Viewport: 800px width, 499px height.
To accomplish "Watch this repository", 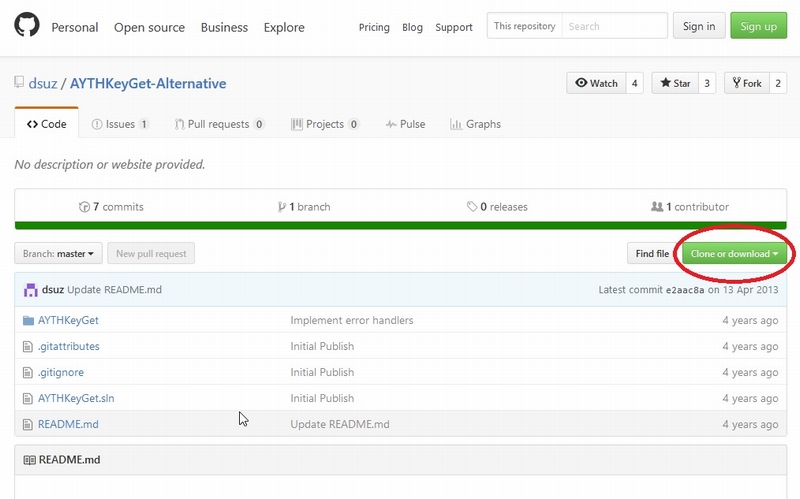I will pos(596,83).
